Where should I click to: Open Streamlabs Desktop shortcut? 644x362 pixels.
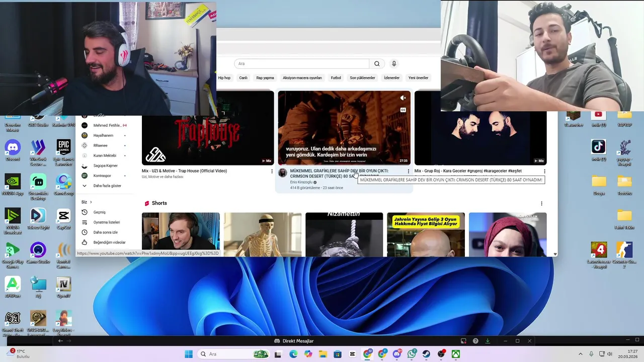pos(38,187)
